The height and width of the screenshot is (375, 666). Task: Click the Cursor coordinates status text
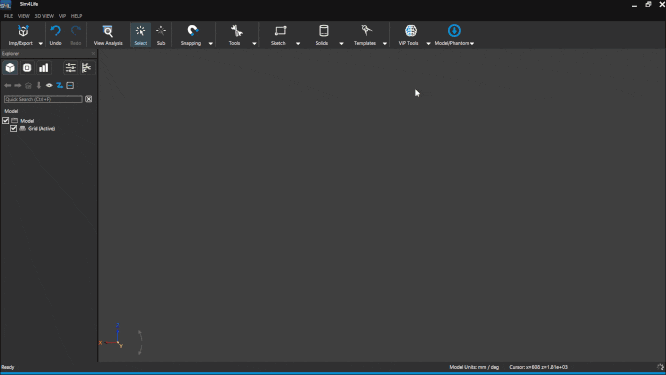tap(538, 367)
